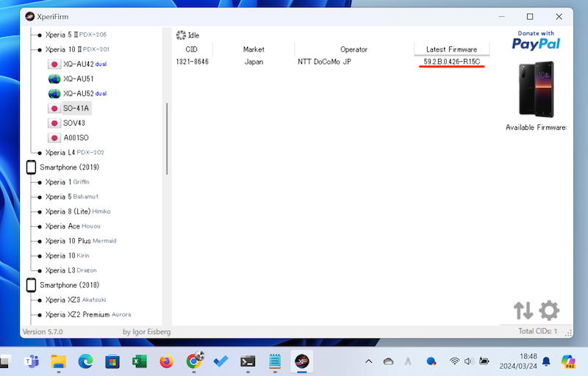Viewport: 588px width, 376px height.
Task: Open the Donate with PayPal link
Action: point(536,40)
